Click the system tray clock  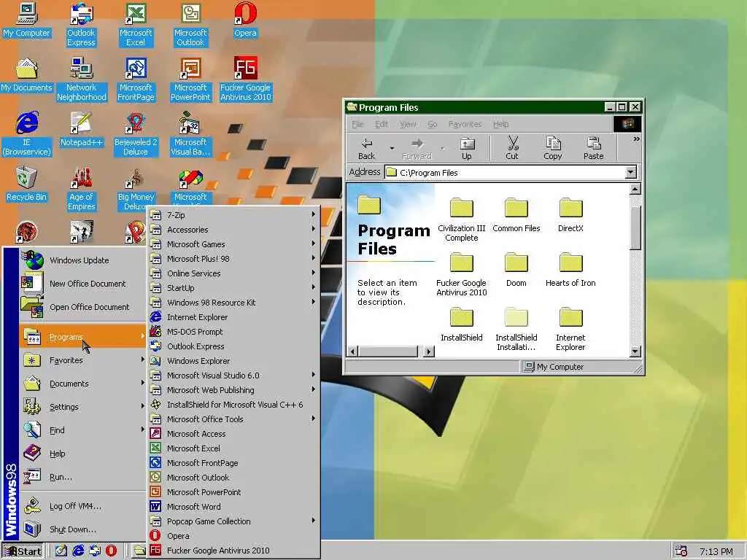click(716, 551)
